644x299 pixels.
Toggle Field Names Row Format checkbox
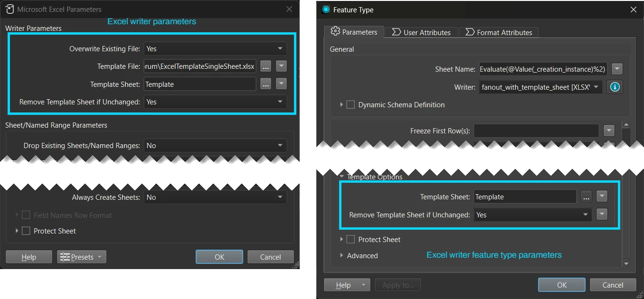(x=26, y=215)
